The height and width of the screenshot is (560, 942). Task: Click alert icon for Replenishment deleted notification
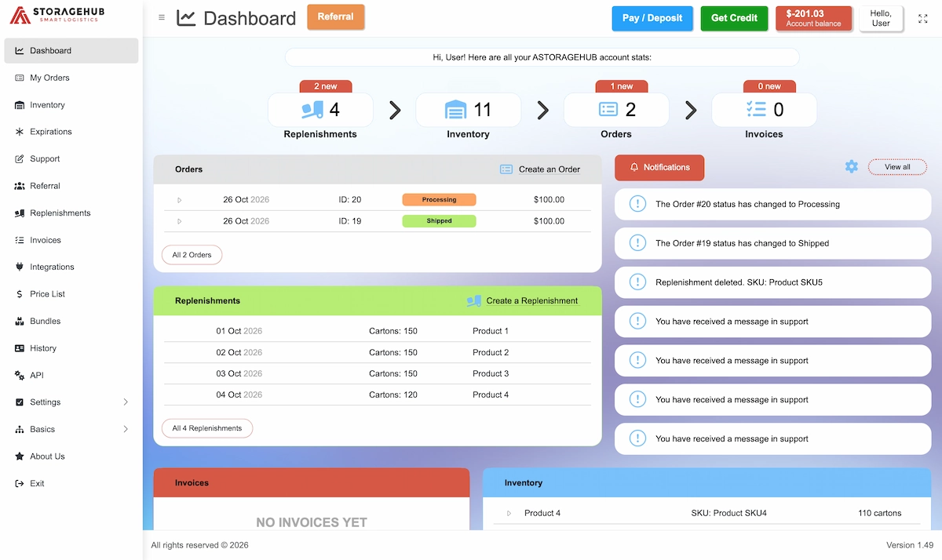click(638, 282)
